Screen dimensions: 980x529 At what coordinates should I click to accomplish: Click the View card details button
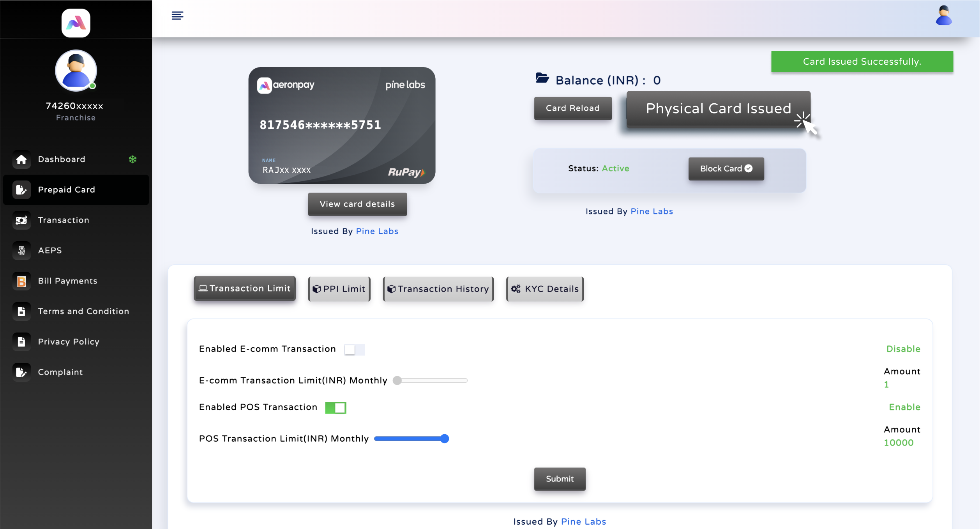click(357, 204)
